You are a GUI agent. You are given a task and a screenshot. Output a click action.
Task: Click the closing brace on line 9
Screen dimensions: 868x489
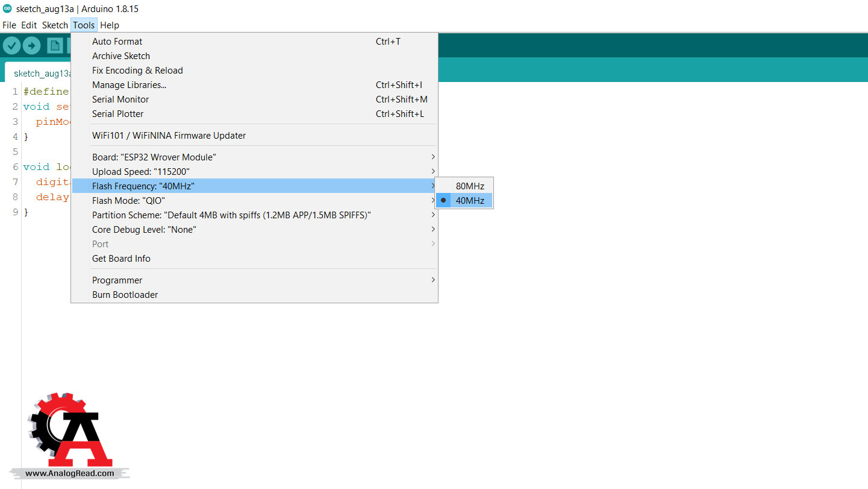click(26, 212)
